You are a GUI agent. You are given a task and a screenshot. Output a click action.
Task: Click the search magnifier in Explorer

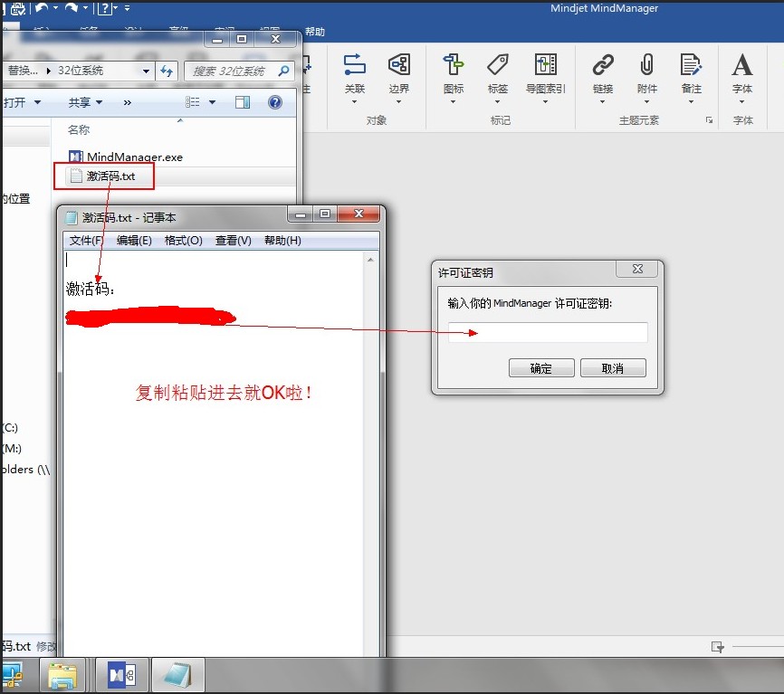[283, 71]
